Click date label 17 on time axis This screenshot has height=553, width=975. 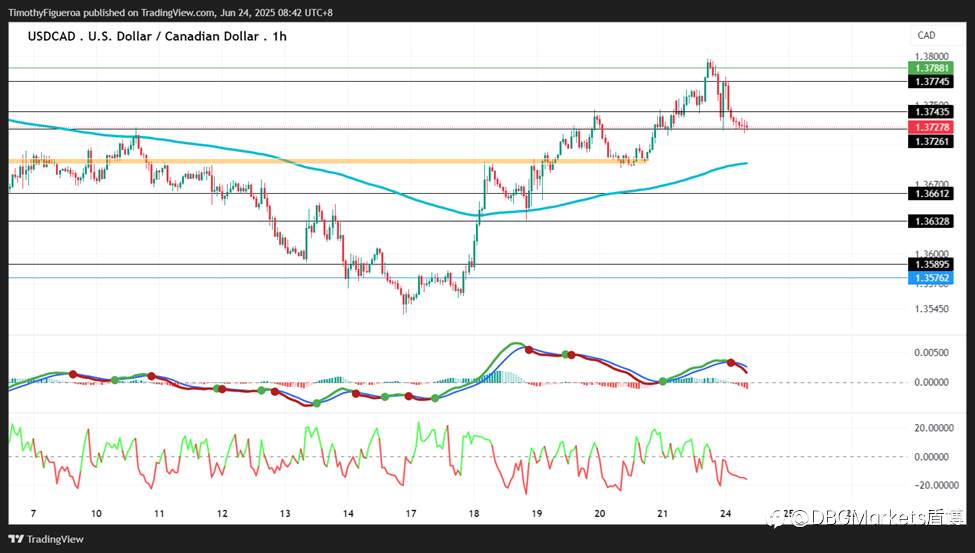tap(411, 514)
